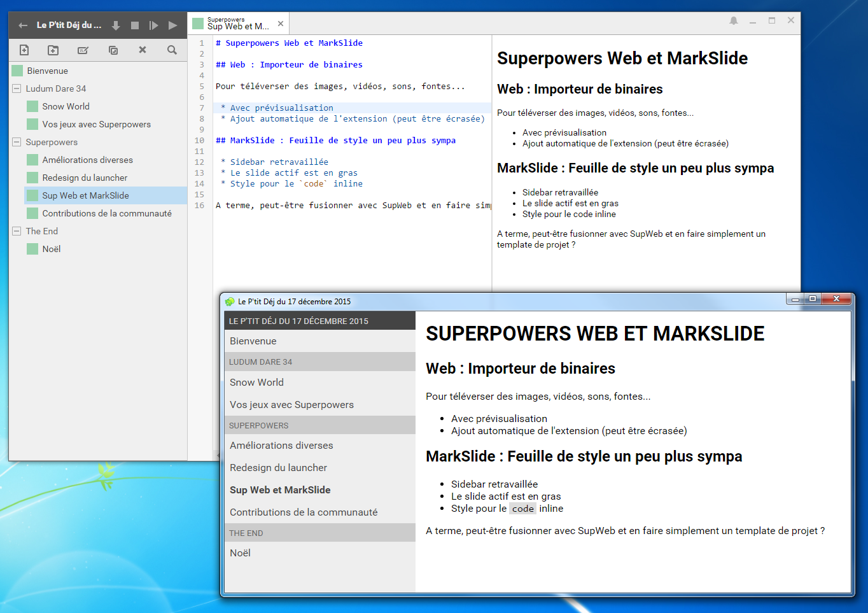Click the notification bell icon in the title bar
The image size is (868, 613).
tap(734, 21)
